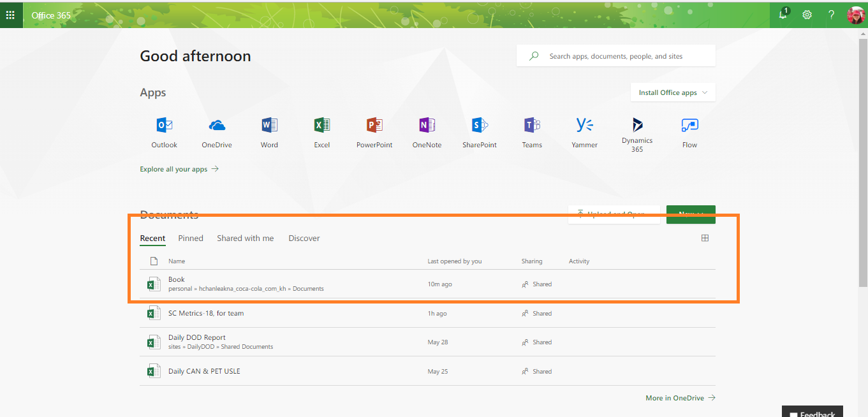
Task: Switch documents to grid view
Action: click(705, 238)
